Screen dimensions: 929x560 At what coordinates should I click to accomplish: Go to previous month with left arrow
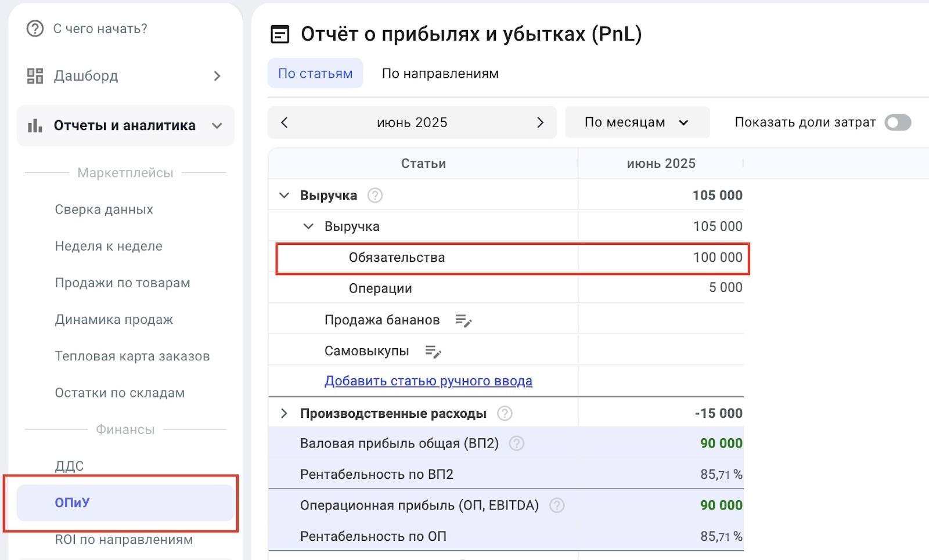pos(285,122)
